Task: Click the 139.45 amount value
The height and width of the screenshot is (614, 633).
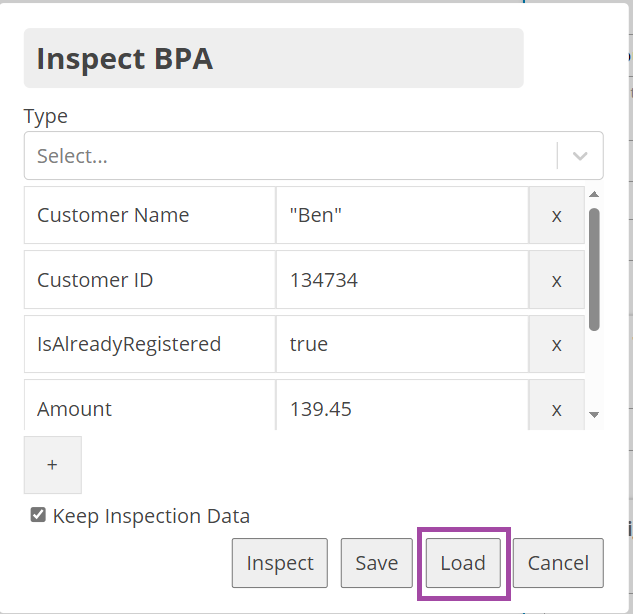Action: click(x=401, y=409)
